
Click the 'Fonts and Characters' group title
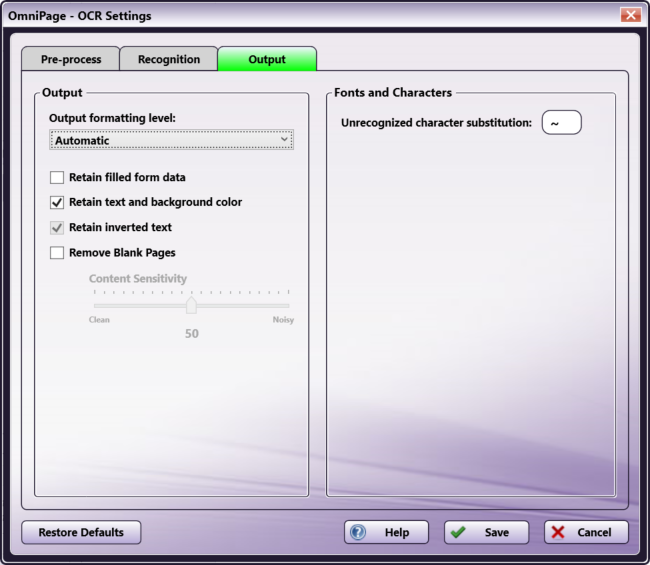[393, 92]
